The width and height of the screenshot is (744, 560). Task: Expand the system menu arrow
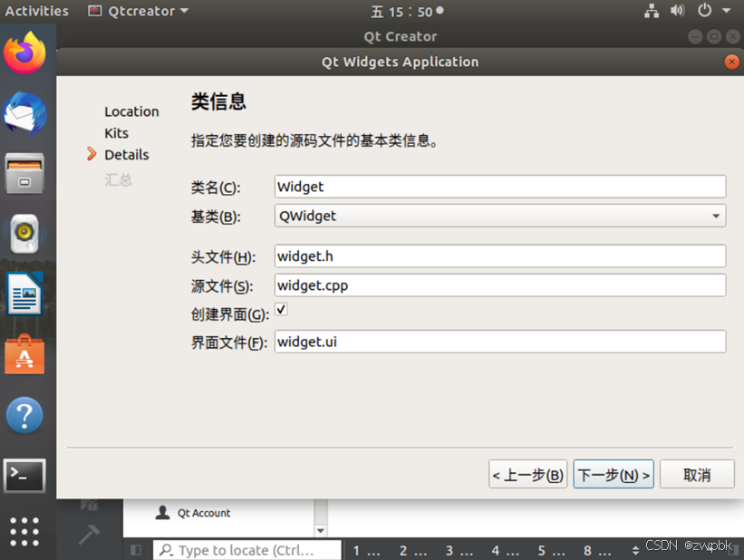pos(727,11)
